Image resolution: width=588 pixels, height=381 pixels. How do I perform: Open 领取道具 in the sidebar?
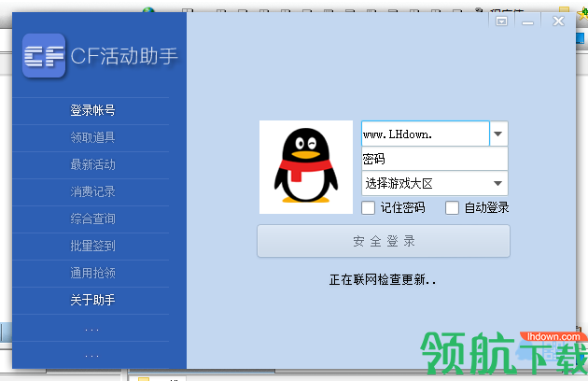pyautogui.click(x=92, y=137)
